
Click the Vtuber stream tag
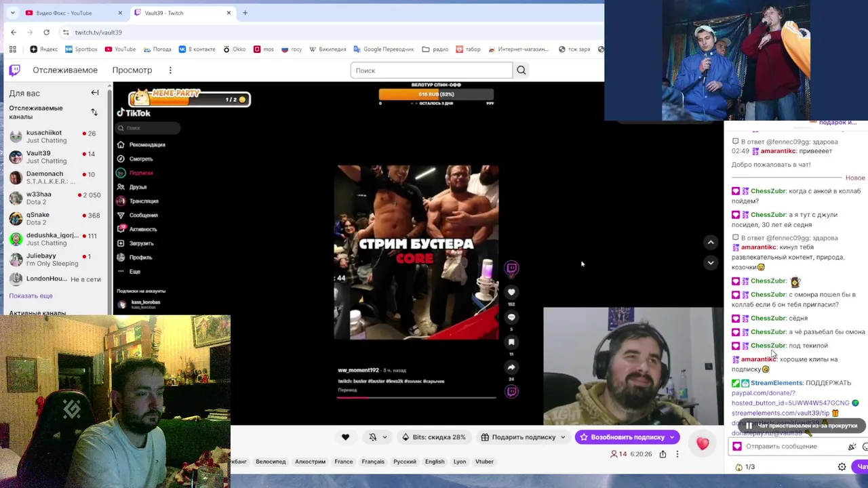(484, 462)
